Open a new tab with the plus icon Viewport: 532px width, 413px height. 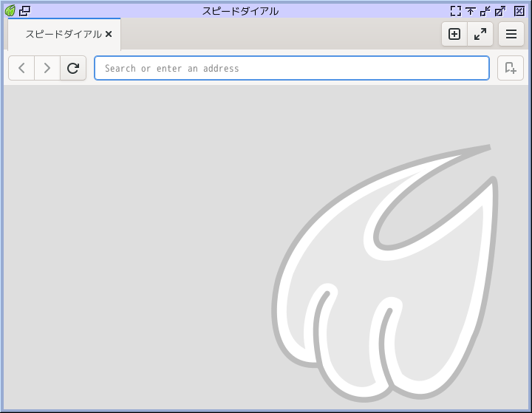click(454, 34)
